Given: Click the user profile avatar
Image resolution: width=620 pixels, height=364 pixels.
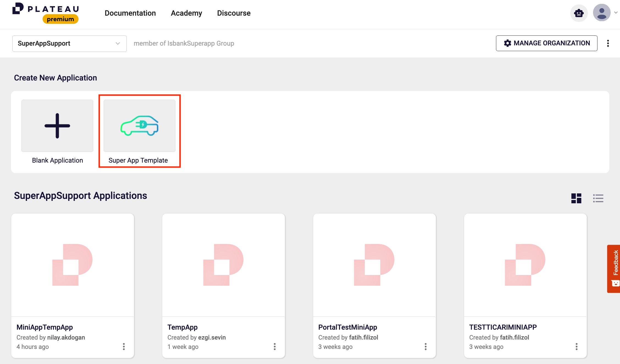Looking at the screenshot, I should coord(602,13).
